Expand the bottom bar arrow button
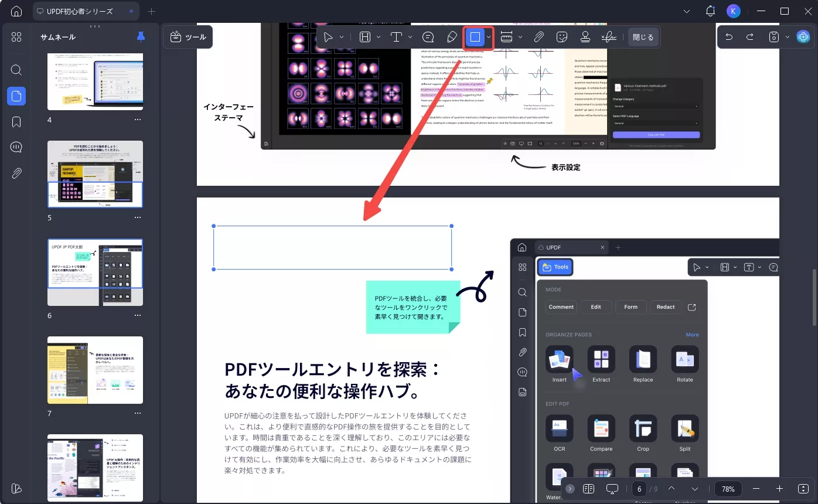Image resolution: width=818 pixels, height=504 pixels. coord(570,489)
